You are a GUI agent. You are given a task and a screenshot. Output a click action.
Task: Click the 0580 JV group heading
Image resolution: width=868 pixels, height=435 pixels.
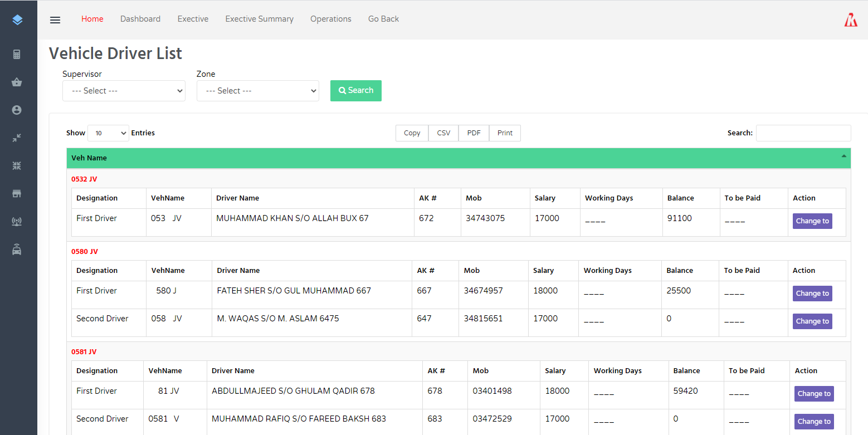[85, 252]
